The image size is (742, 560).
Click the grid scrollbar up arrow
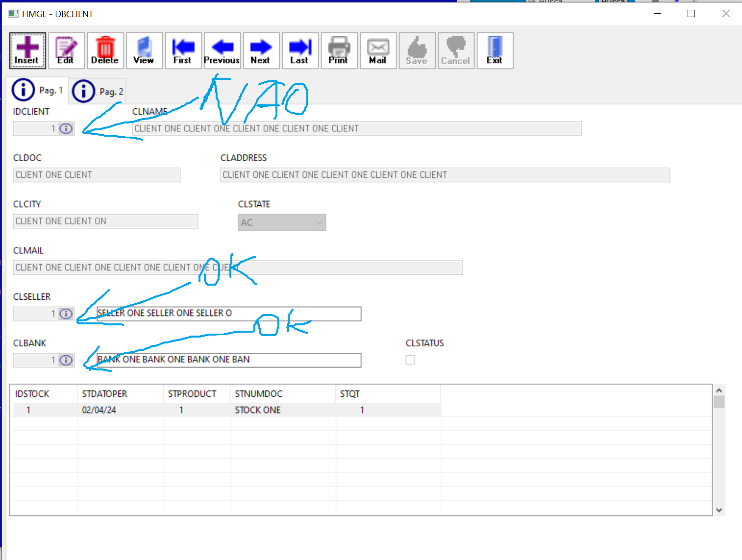719,390
